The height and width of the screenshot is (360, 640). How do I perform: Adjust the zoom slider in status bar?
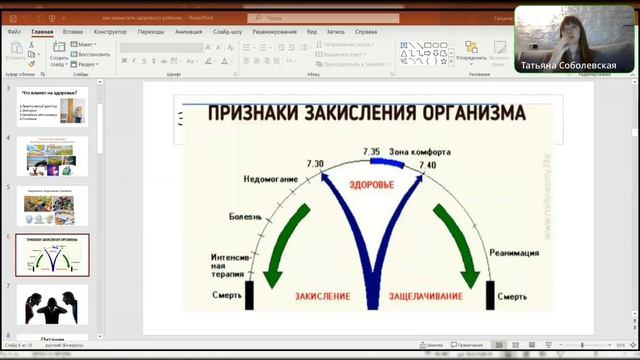582,345
